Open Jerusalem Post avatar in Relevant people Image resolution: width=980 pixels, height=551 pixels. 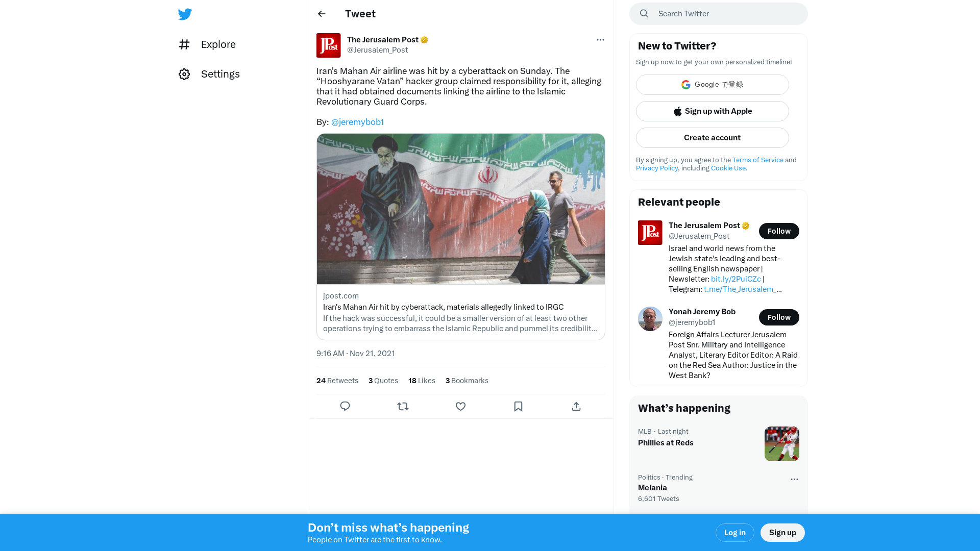(x=650, y=233)
